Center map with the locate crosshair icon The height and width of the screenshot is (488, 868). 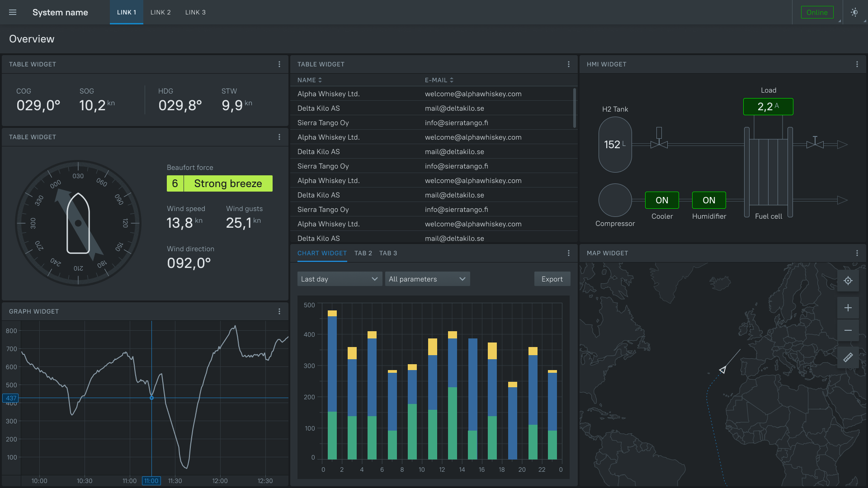(849, 281)
